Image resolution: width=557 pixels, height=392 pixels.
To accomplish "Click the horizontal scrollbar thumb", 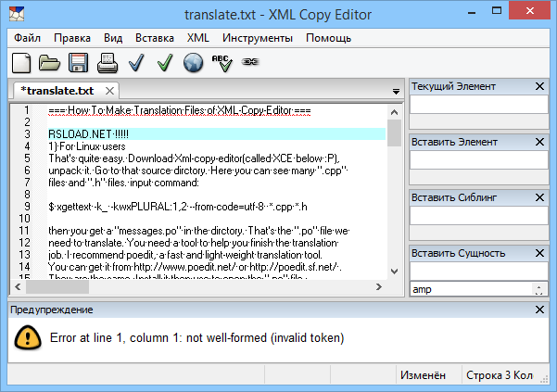I will (57, 286).
